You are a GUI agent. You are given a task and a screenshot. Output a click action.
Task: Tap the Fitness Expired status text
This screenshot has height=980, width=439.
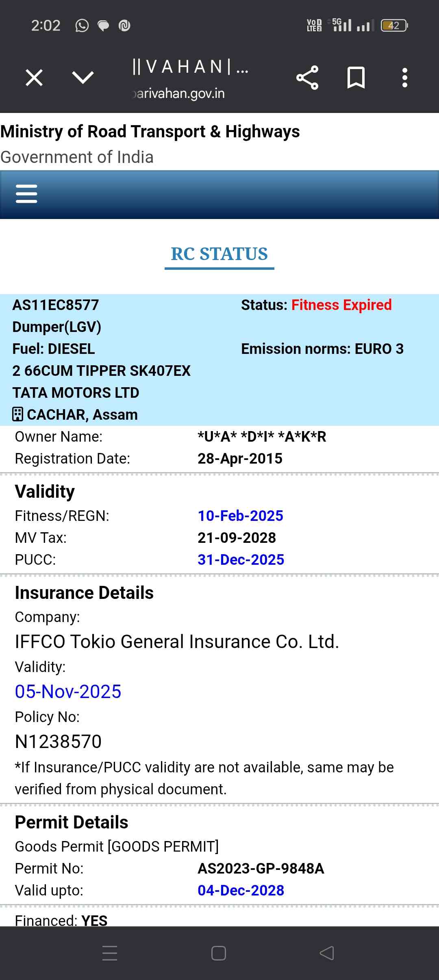point(341,305)
